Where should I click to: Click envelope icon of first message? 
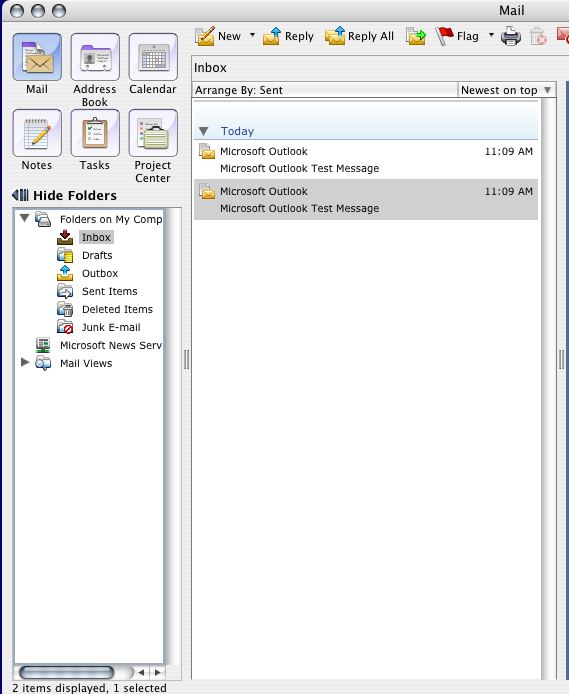tap(207, 151)
